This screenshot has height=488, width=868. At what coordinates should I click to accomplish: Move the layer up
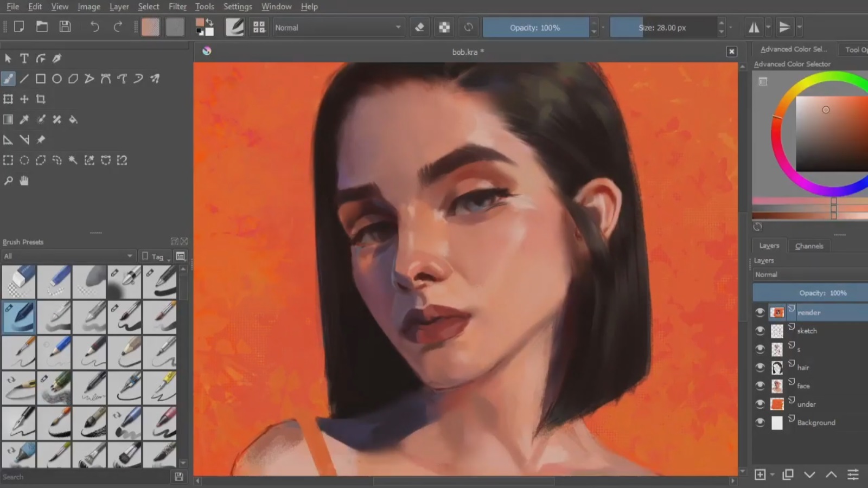click(831, 475)
